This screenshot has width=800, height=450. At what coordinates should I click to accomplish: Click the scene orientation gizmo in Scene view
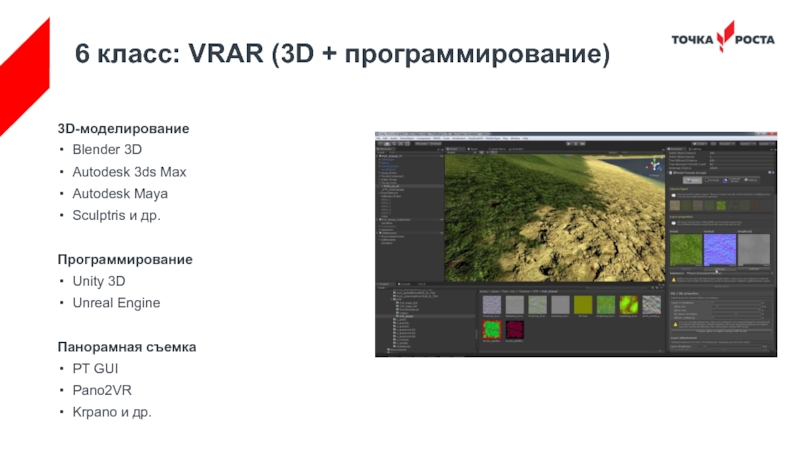(654, 165)
